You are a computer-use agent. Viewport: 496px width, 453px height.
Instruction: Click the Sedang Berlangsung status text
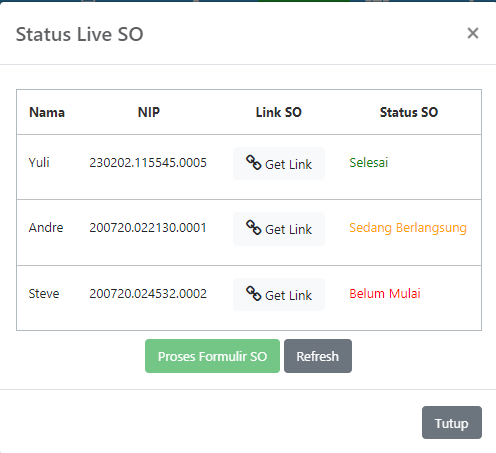408,228
